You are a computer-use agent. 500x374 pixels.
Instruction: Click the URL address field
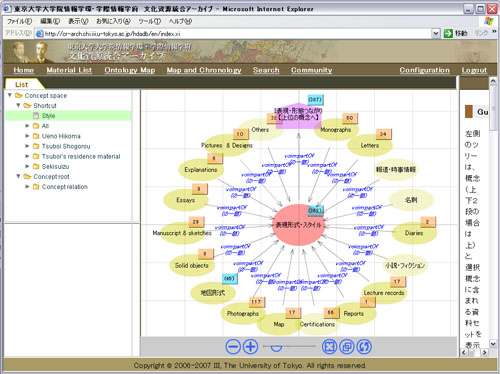click(233, 34)
